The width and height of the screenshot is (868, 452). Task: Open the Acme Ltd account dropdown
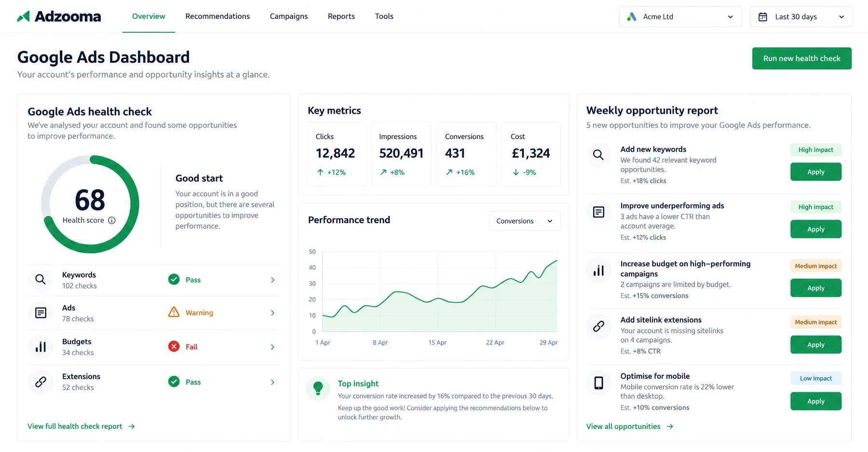[x=680, y=17]
